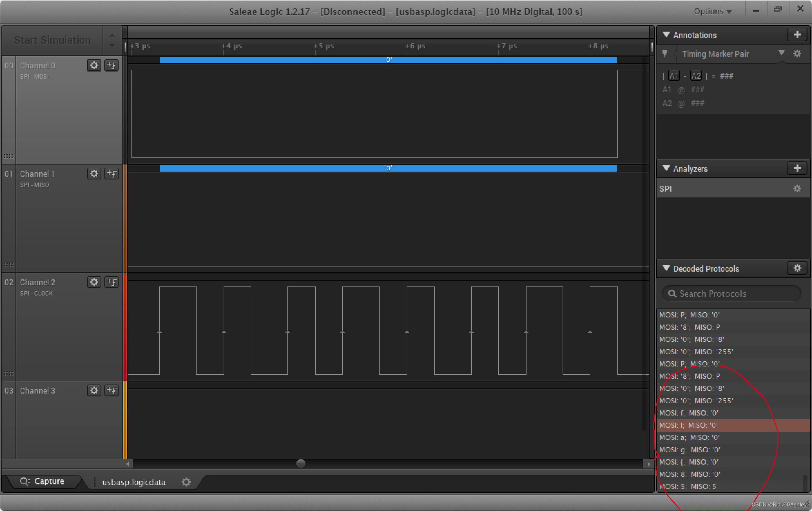Open Decoded Protocols settings gear
Viewport: 812px width, 511px height.
(x=797, y=268)
